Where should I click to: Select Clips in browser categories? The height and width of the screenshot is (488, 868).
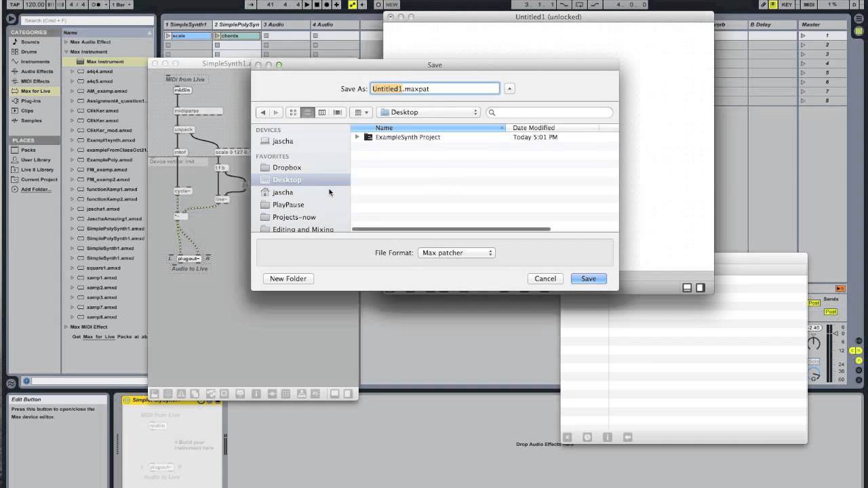(27, 110)
